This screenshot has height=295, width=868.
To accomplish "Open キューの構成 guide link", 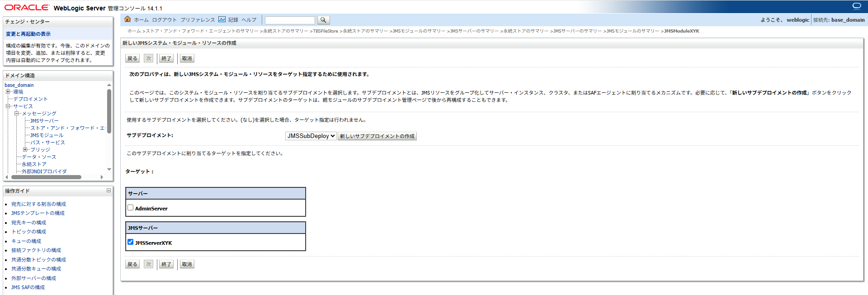I will (26, 241).
